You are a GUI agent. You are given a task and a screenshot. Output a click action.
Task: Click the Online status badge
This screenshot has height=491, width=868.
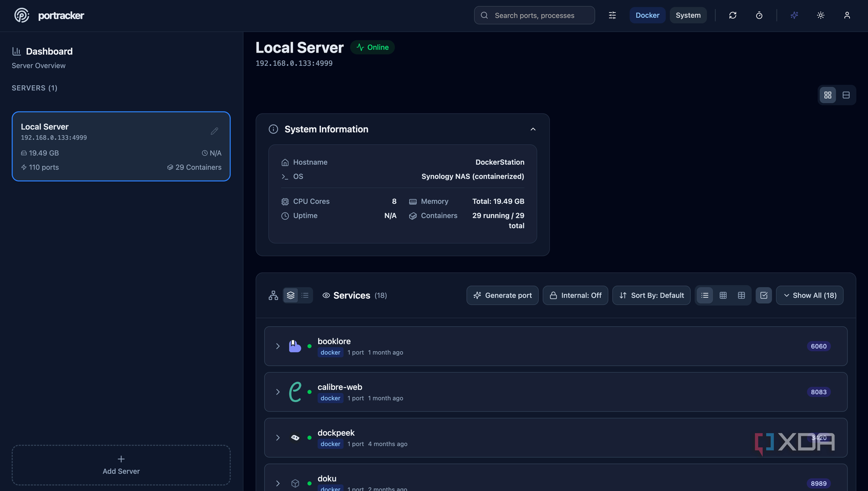372,47
